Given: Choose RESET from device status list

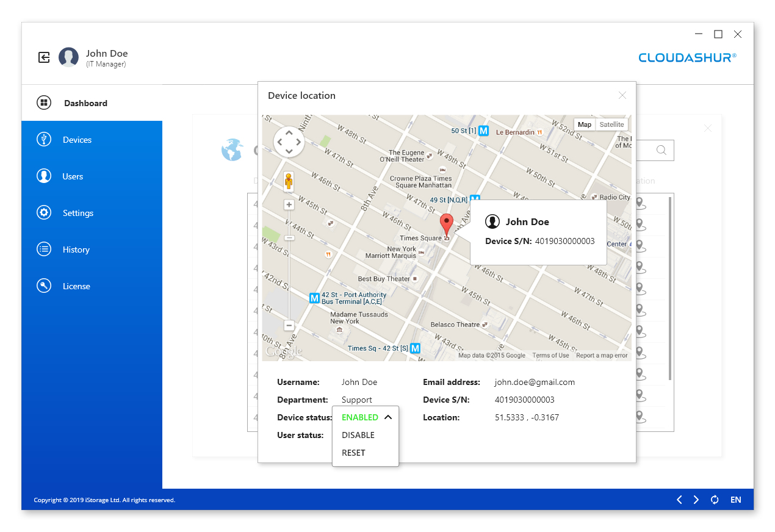Looking at the screenshot, I should [353, 453].
